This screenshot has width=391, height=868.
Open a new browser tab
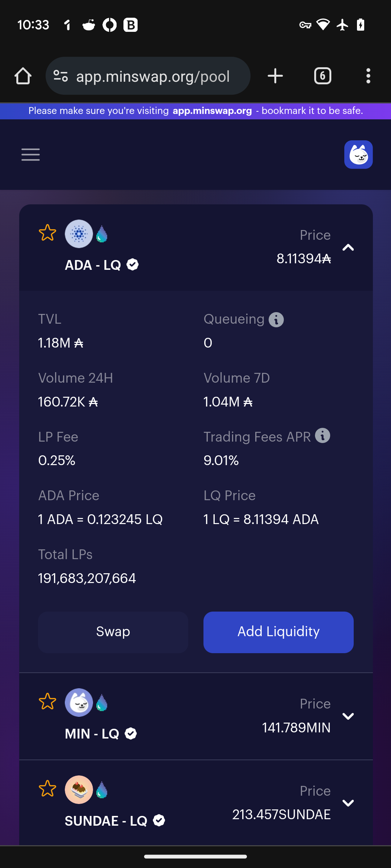[275, 76]
